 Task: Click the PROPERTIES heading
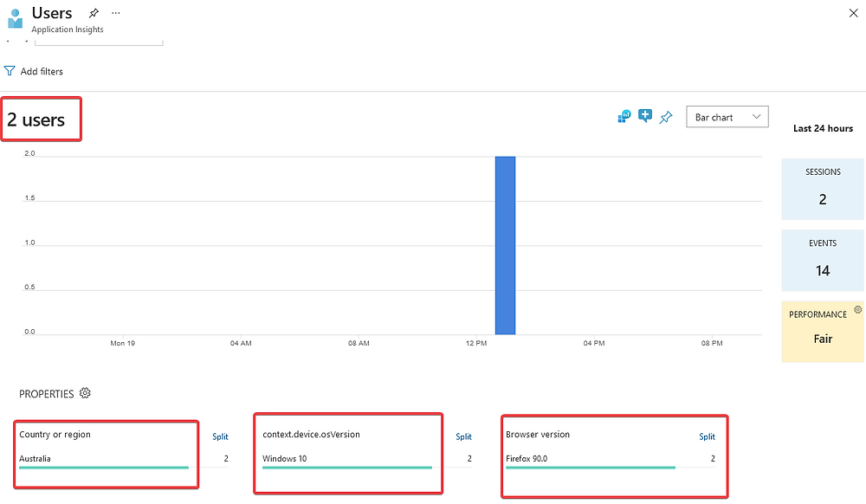[47, 394]
